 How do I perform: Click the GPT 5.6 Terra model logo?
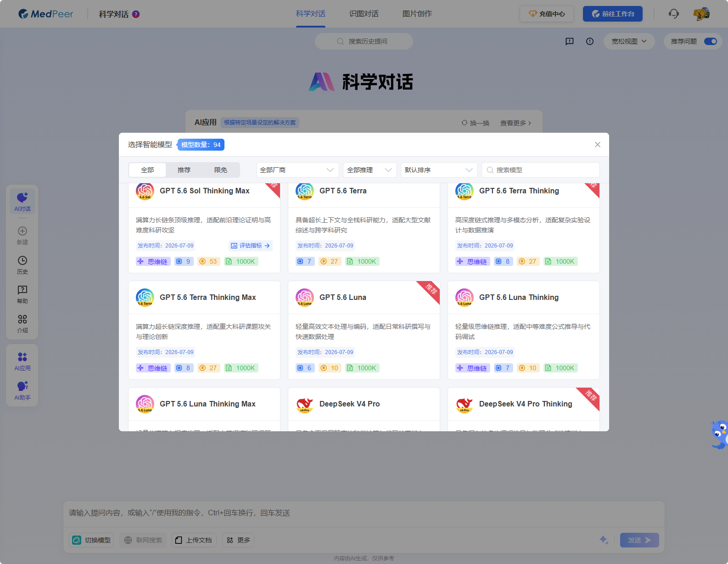(305, 191)
